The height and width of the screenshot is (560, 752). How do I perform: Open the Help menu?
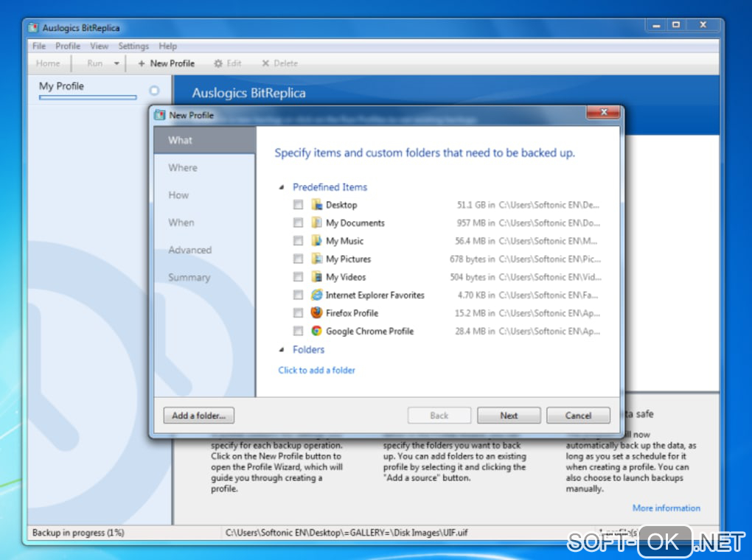[x=168, y=46]
